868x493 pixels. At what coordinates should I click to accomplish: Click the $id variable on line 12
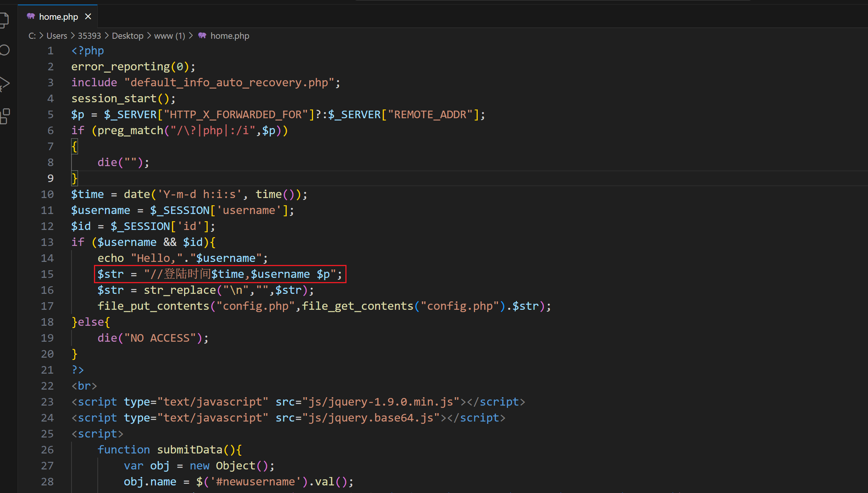(81, 226)
